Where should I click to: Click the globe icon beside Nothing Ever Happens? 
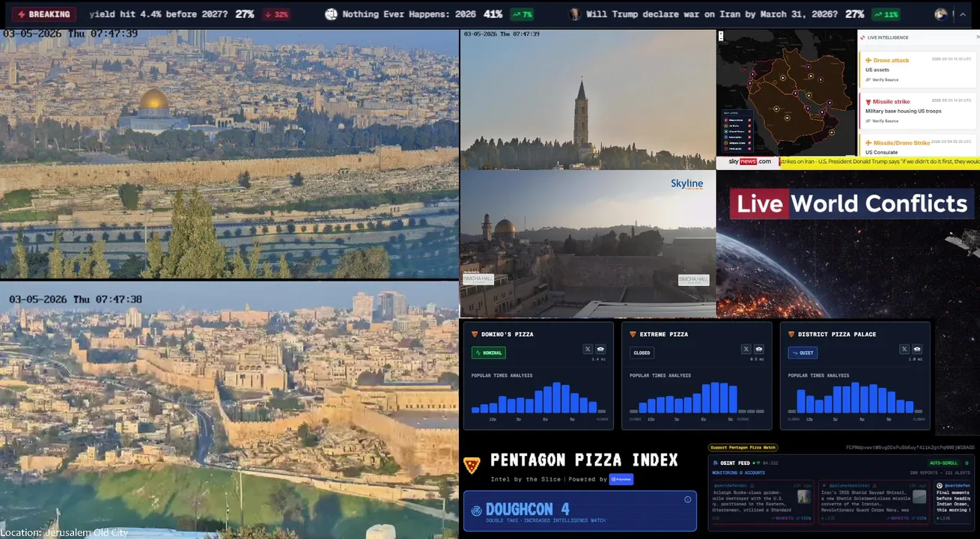[x=331, y=14]
